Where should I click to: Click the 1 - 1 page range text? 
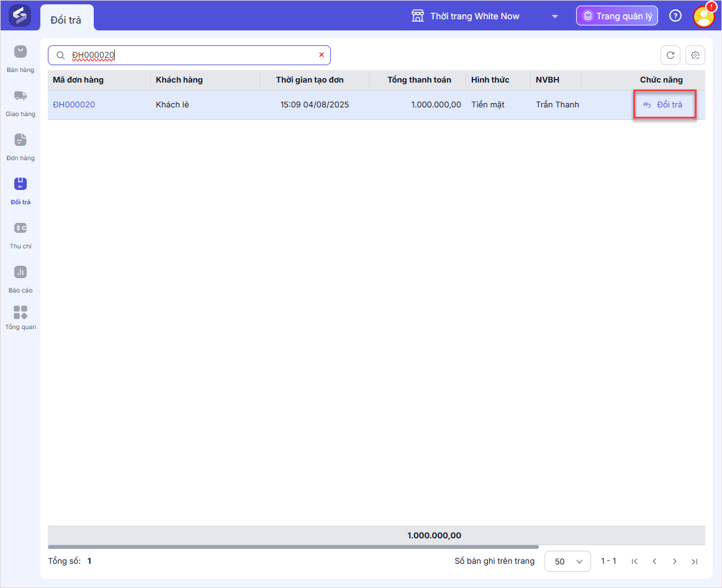click(608, 561)
